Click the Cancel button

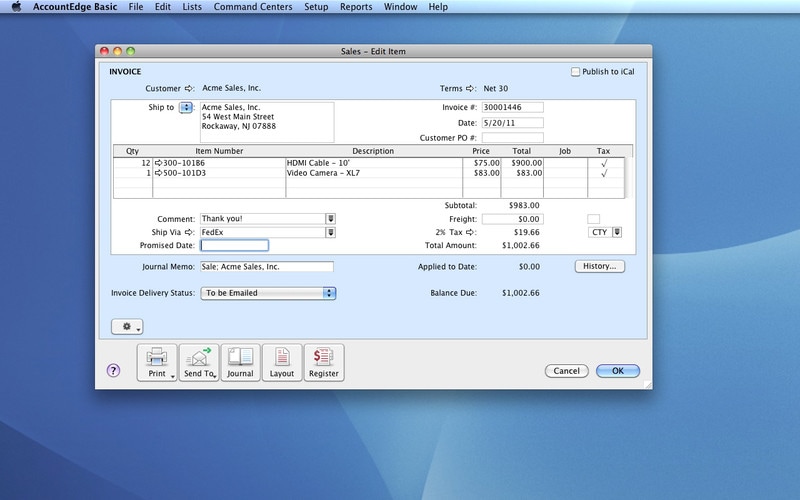567,371
